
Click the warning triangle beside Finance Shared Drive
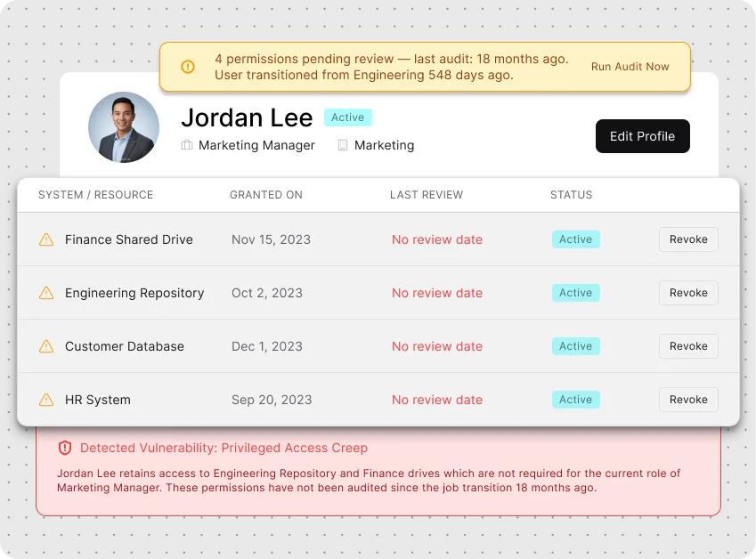point(46,239)
